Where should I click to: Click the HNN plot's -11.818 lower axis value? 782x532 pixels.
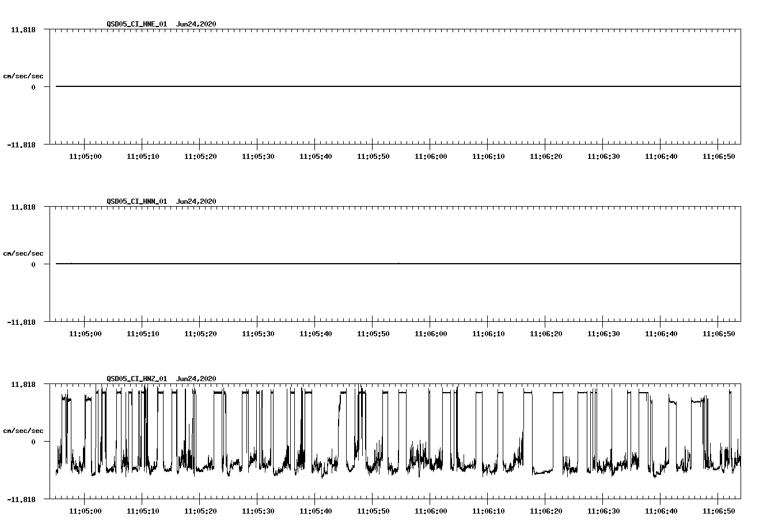pyautogui.click(x=21, y=322)
